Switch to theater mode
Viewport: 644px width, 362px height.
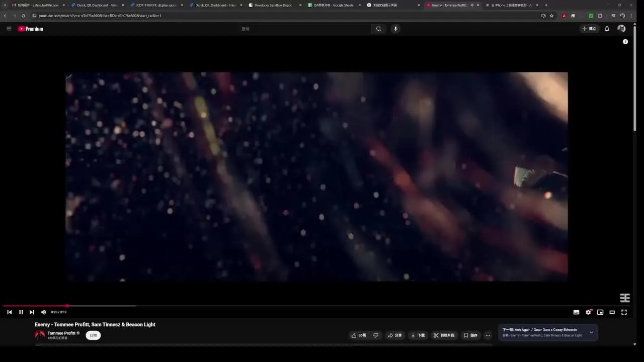(612, 312)
